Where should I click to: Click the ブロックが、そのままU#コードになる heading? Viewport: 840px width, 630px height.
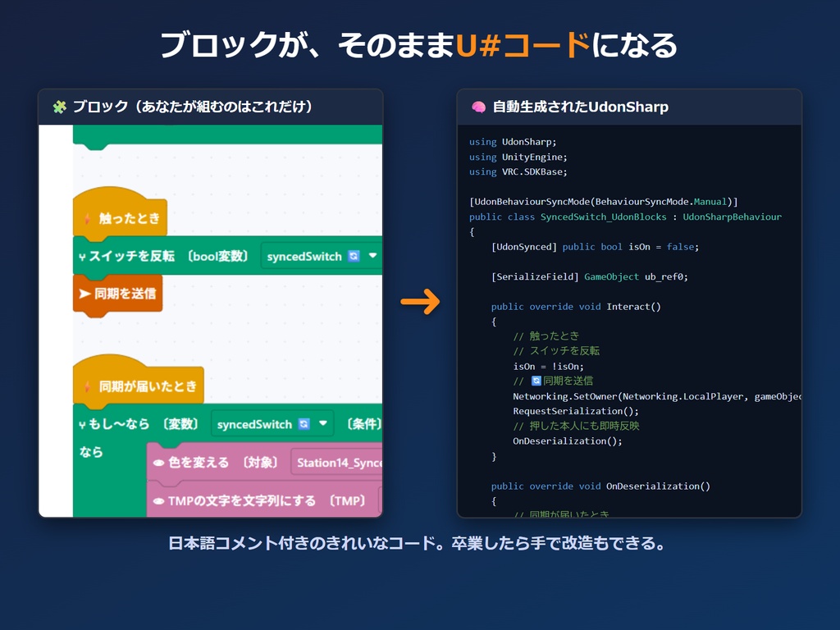pos(419,45)
